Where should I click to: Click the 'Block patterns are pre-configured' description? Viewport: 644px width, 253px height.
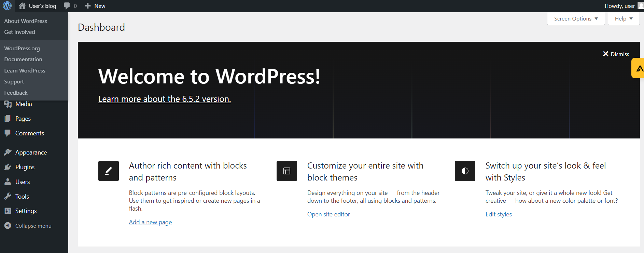(195, 201)
